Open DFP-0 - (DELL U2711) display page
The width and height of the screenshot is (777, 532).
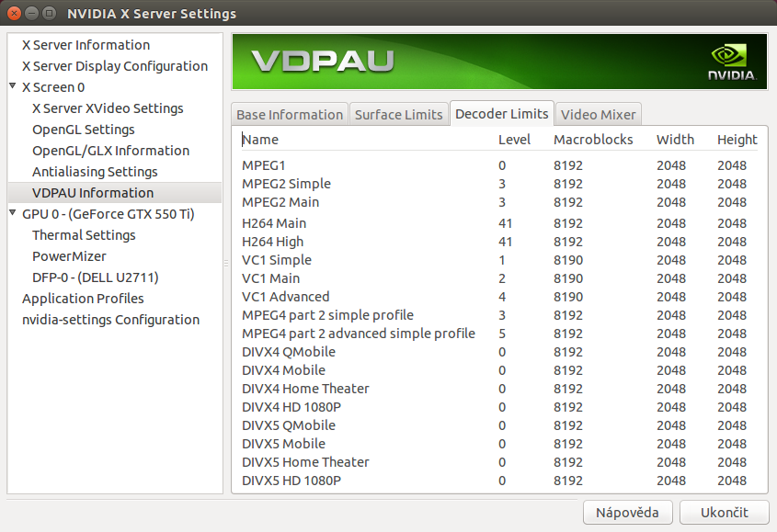[x=95, y=277]
